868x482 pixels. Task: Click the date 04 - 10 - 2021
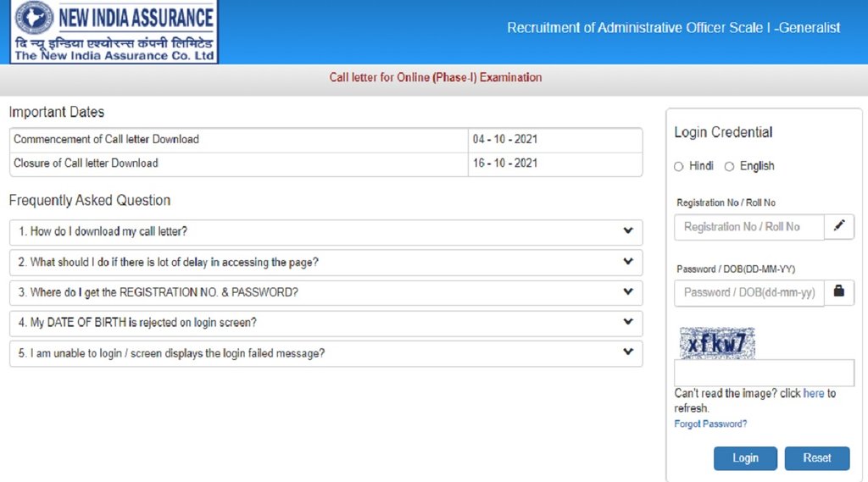tap(505, 140)
